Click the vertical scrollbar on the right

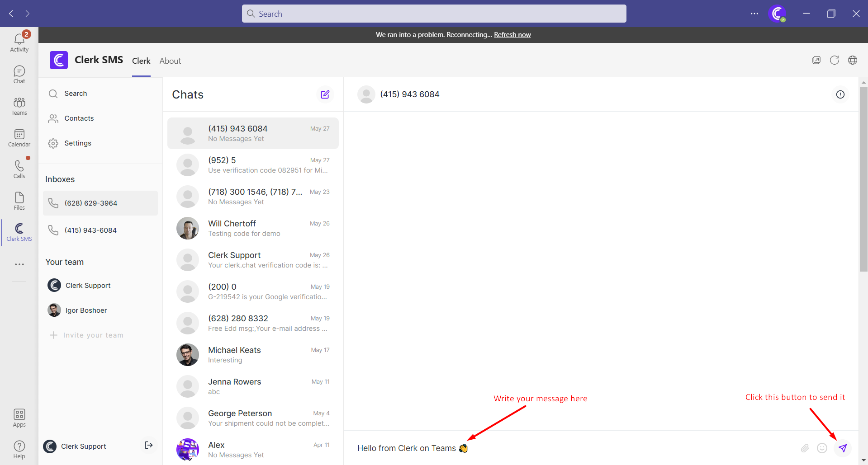point(863,178)
